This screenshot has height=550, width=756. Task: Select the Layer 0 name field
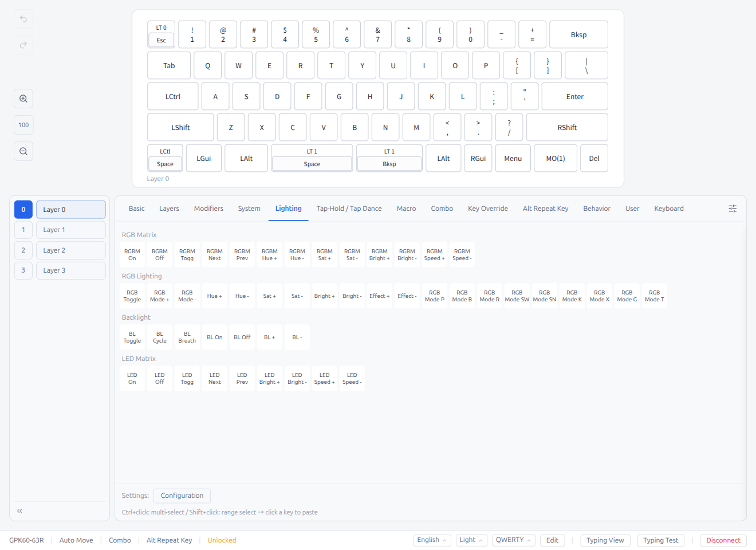tap(71, 210)
